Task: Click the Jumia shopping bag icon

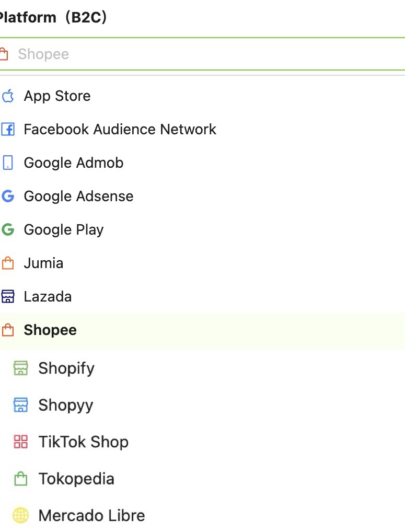Action: tap(7, 263)
